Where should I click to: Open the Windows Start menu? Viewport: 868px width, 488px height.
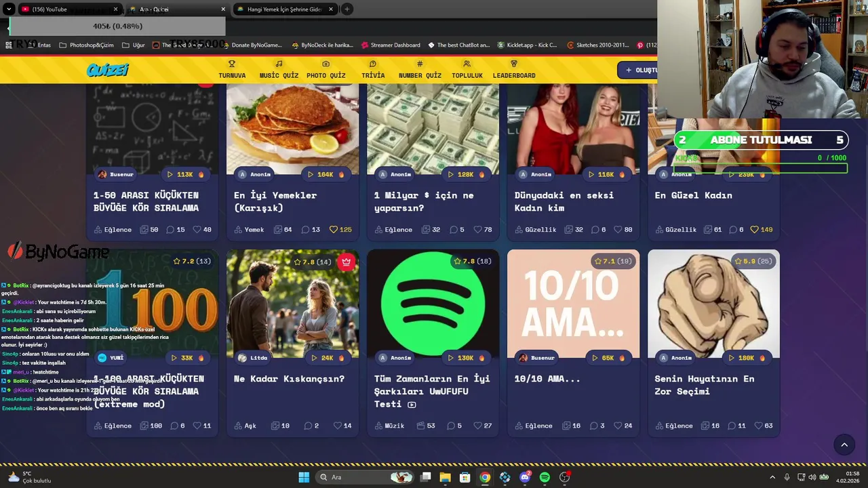(x=304, y=477)
